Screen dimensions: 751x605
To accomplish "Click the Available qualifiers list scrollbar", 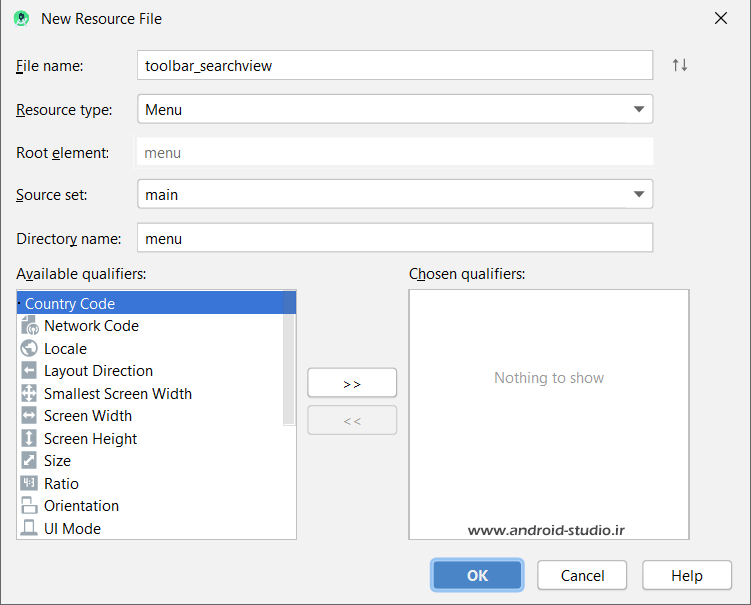I will [289, 358].
